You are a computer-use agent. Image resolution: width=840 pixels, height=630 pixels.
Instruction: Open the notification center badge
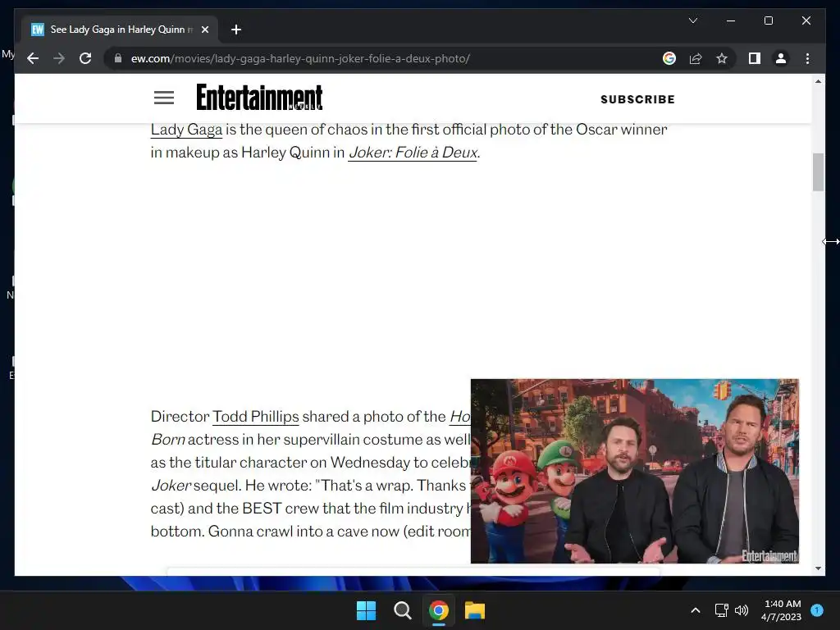click(x=817, y=610)
